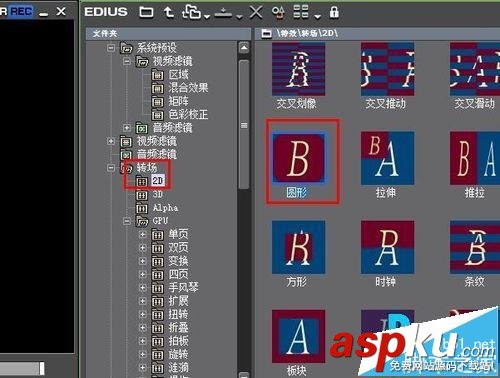
Task: Select the 推拉 transition thumbnail
Action: (x=475, y=158)
